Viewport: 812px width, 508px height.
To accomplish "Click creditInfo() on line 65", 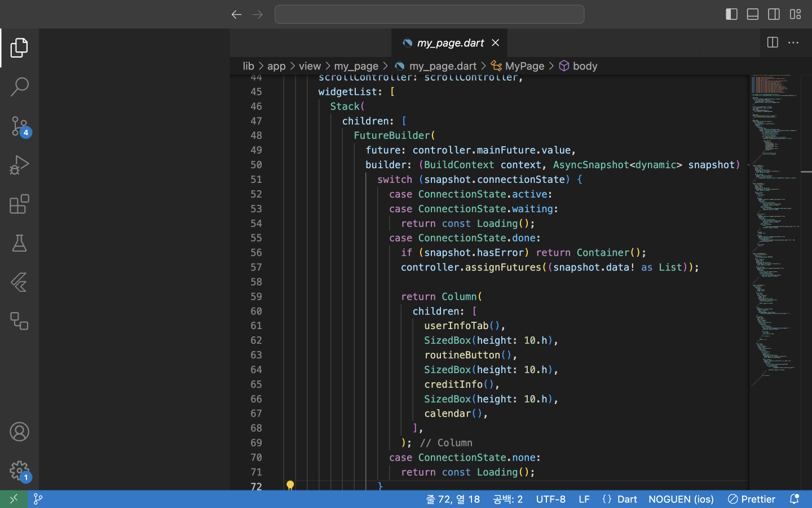I will [459, 384].
